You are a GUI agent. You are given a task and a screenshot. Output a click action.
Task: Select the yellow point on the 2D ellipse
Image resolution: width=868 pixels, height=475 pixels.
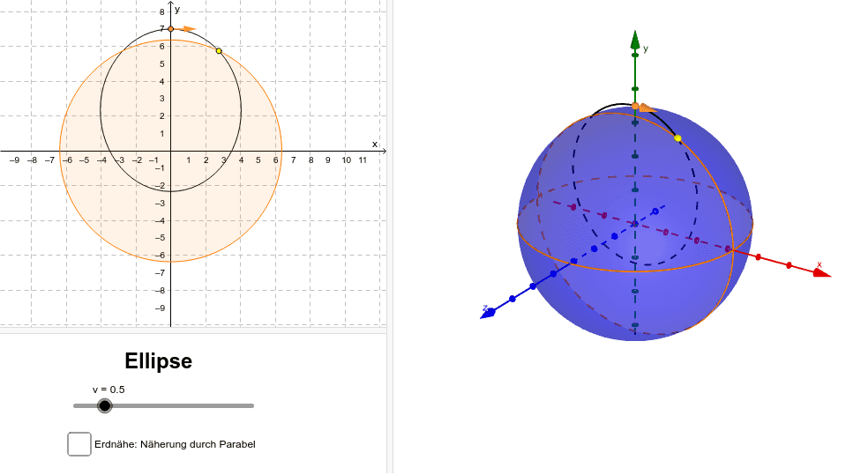(x=219, y=51)
